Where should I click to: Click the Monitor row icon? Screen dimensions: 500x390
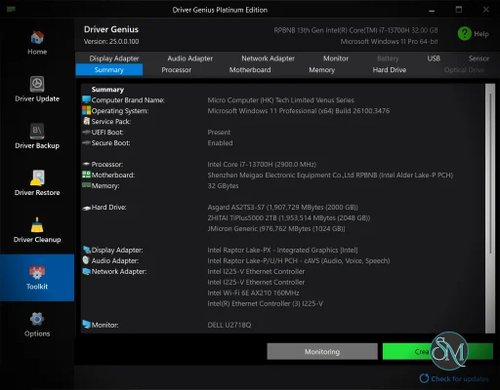[86, 324]
